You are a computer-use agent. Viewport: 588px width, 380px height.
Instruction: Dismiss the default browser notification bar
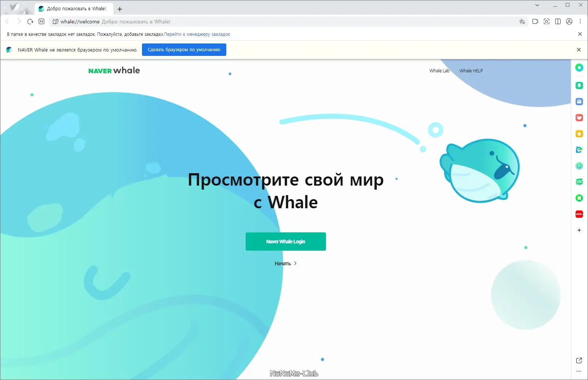579,50
